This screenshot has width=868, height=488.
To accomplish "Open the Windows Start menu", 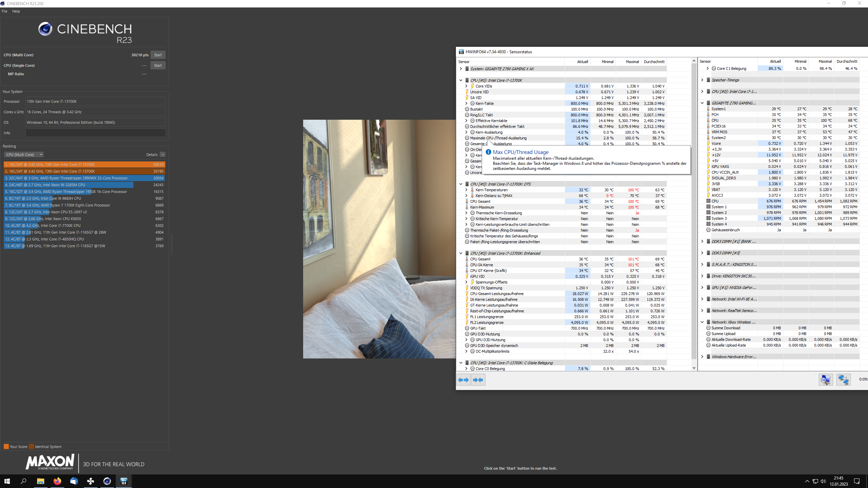I will click(x=7, y=481).
